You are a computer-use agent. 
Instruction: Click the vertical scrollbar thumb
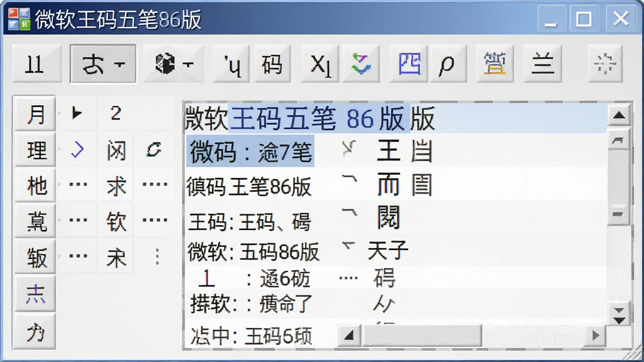[619, 177]
